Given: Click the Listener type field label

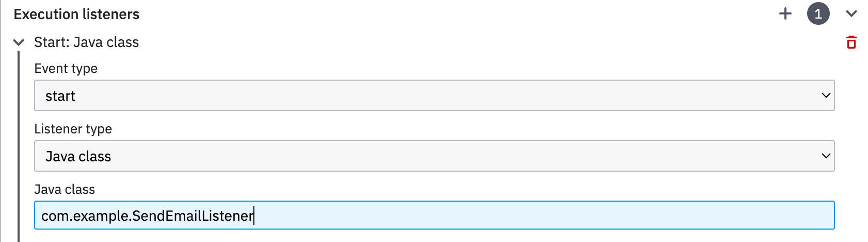Looking at the screenshot, I should [x=73, y=129].
